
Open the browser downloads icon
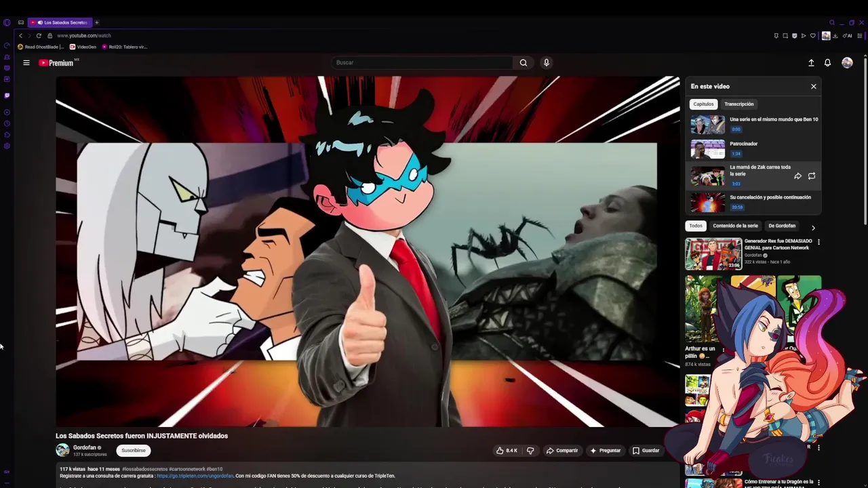(x=835, y=36)
